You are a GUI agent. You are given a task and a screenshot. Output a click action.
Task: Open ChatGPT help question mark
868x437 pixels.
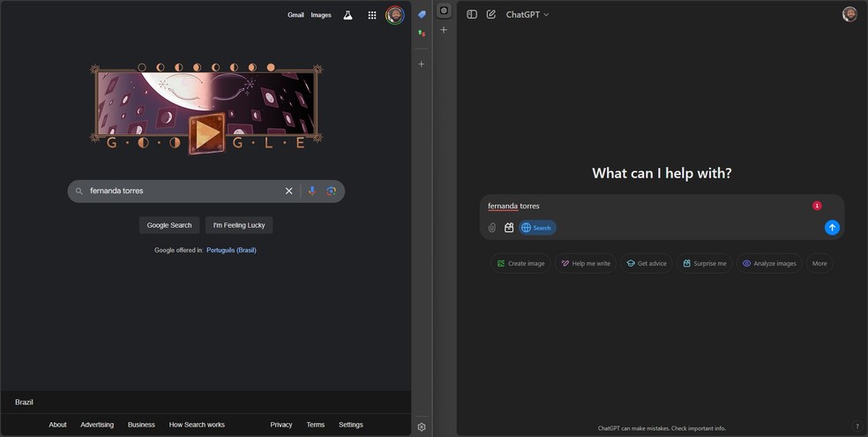pyautogui.click(x=857, y=426)
